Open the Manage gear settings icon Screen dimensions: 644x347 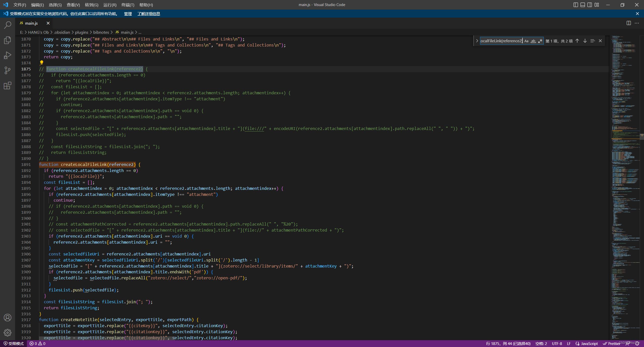(8, 332)
